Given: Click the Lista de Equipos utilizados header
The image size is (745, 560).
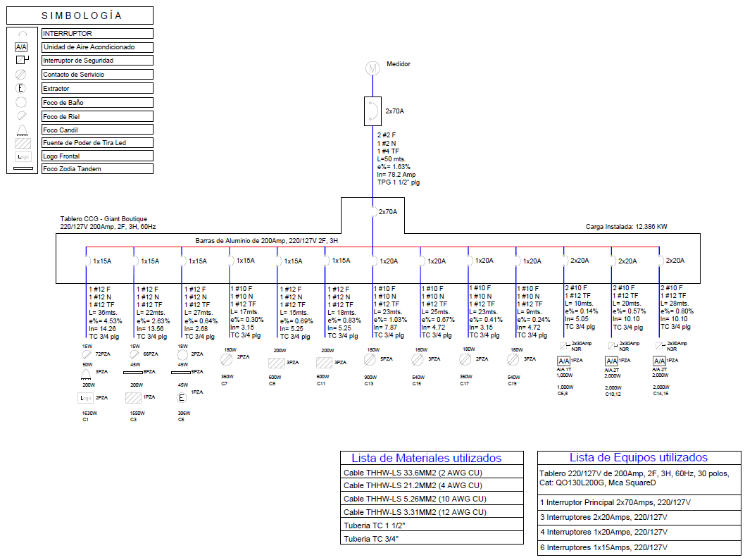Looking at the screenshot, I should coord(639,458).
